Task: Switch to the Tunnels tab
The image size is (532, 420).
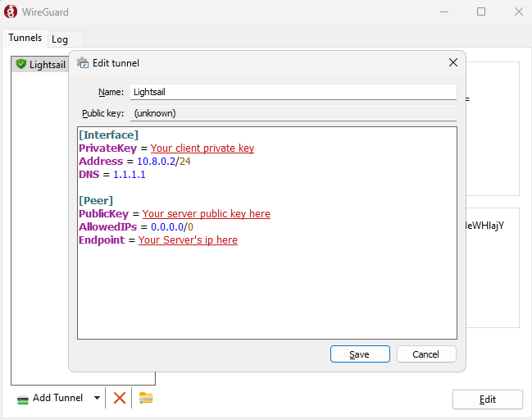Action: pos(25,38)
